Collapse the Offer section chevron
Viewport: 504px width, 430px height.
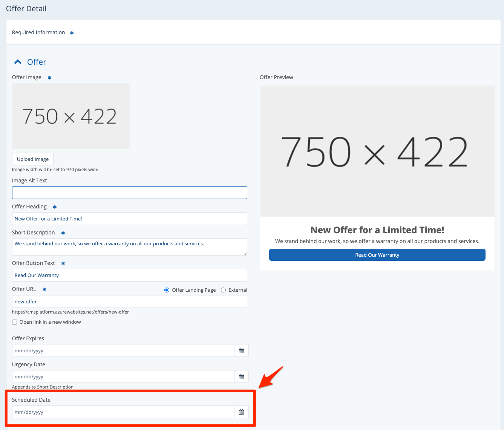18,62
